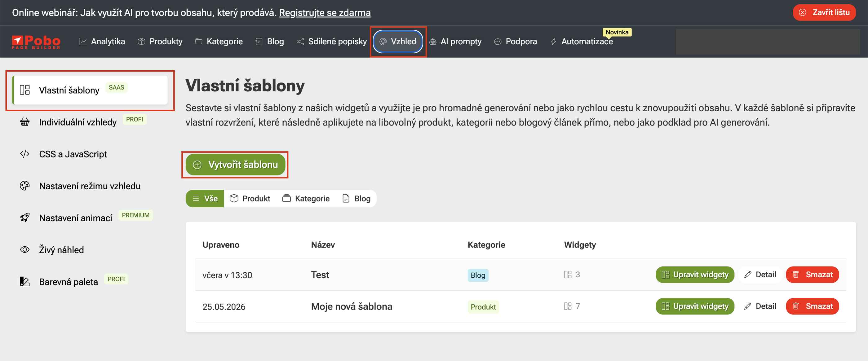Click the lightning bolt icon of Automatizace
The image size is (868, 361).
click(x=553, y=42)
